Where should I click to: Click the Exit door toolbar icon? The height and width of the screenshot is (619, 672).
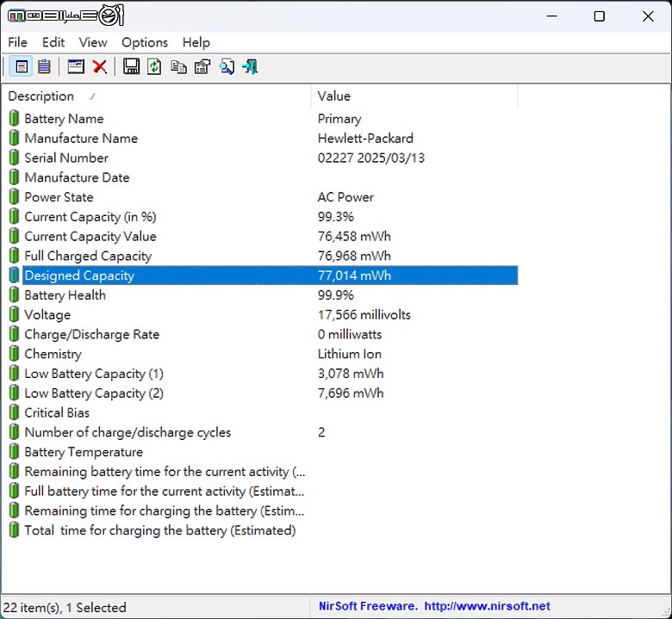[x=250, y=66]
